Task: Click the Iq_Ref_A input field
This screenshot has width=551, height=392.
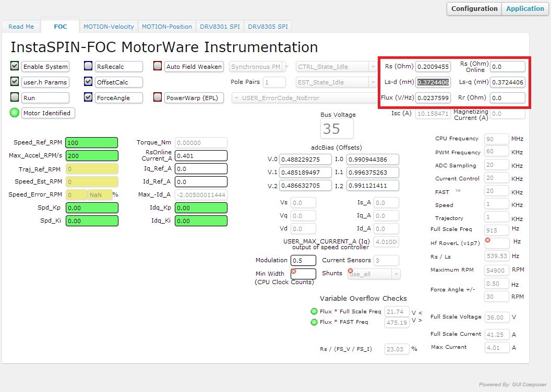Action: (201, 169)
